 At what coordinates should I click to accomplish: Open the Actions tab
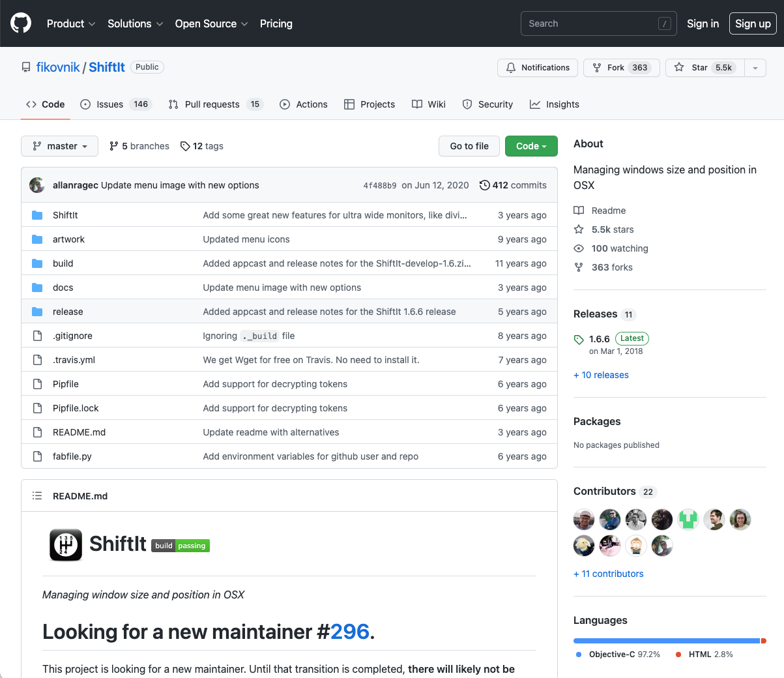[x=304, y=104]
